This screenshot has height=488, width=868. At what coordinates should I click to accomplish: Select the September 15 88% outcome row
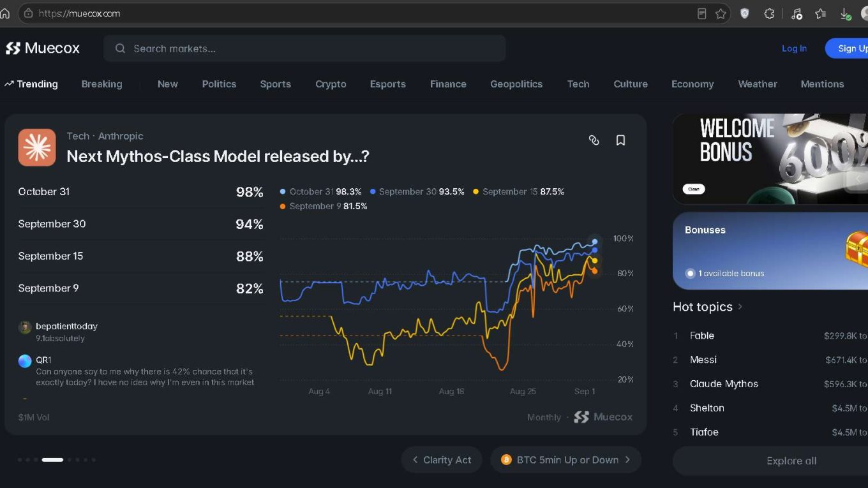(x=141, y=256)
